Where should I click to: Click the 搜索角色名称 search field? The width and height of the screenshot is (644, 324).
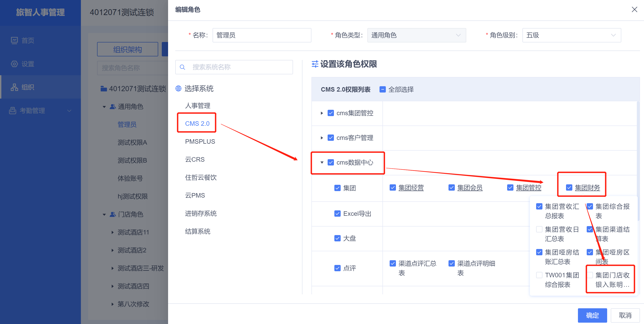[133, 68]
